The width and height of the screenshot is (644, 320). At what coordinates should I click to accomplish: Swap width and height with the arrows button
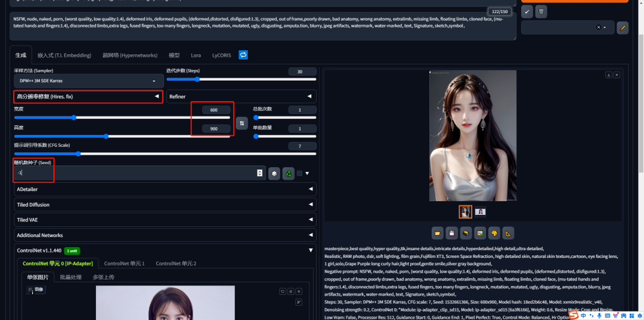241,123
